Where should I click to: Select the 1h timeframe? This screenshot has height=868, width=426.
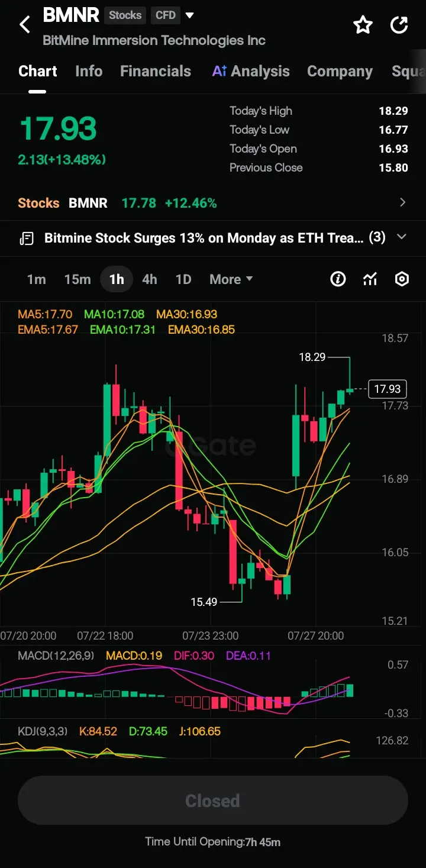(x=117, y=279)
